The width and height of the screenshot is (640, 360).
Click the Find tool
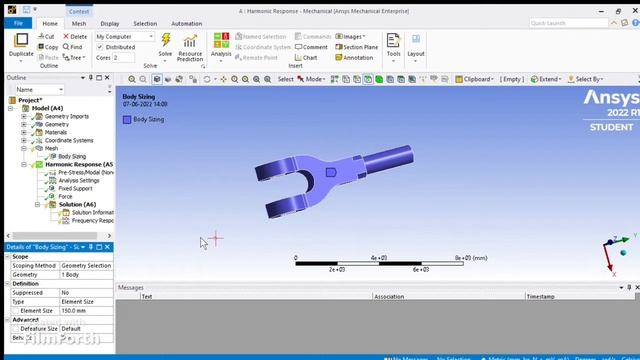(72, 47)
